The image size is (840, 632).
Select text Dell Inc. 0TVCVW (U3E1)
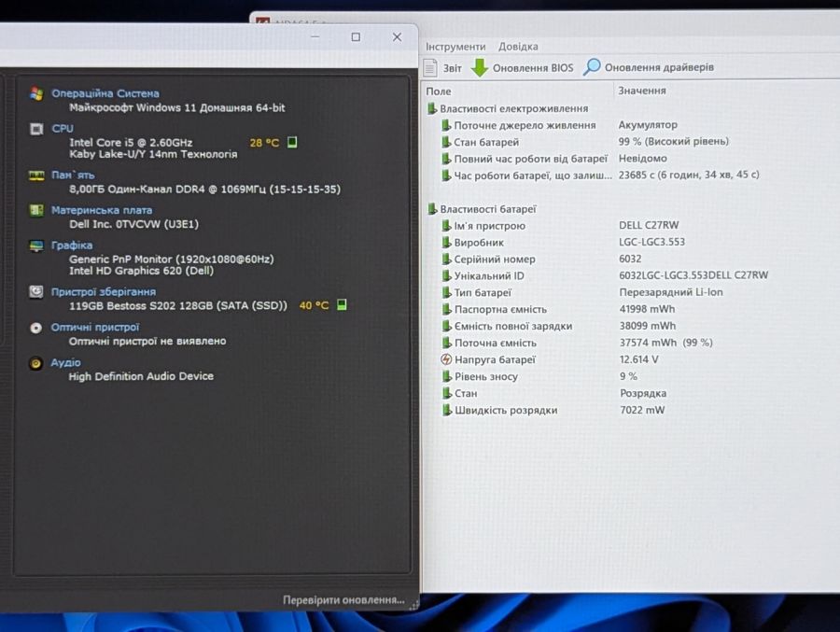click(x=133, y=224)
